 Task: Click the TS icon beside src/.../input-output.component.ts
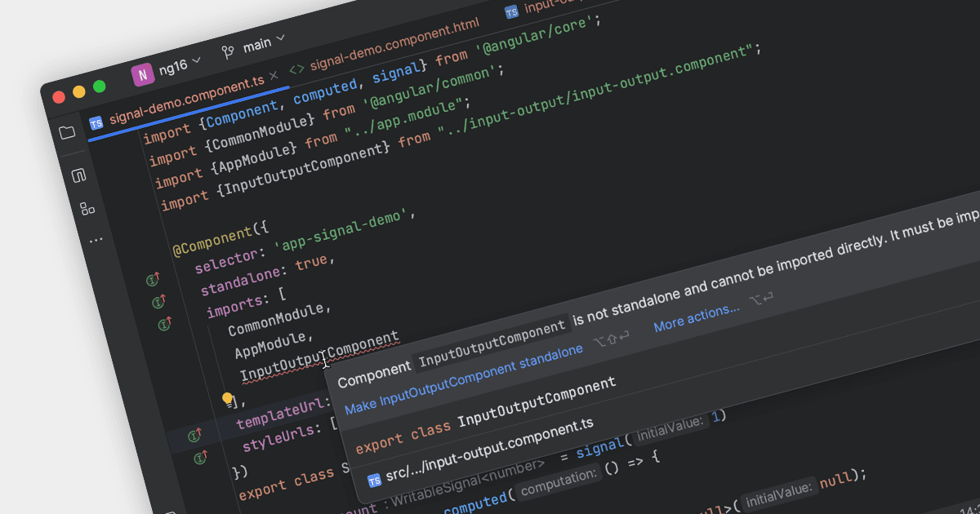tap(375, 480)
